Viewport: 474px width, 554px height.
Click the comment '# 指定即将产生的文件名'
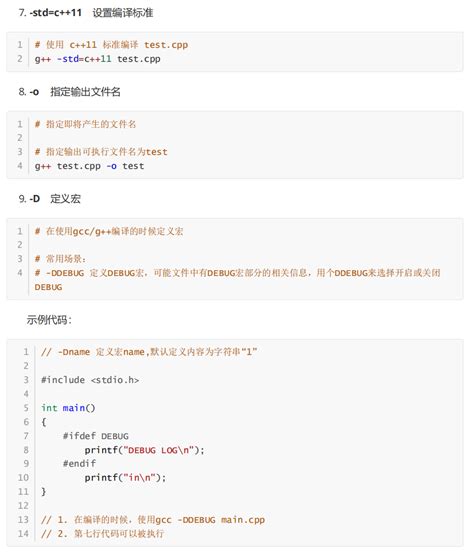[85, 124]
